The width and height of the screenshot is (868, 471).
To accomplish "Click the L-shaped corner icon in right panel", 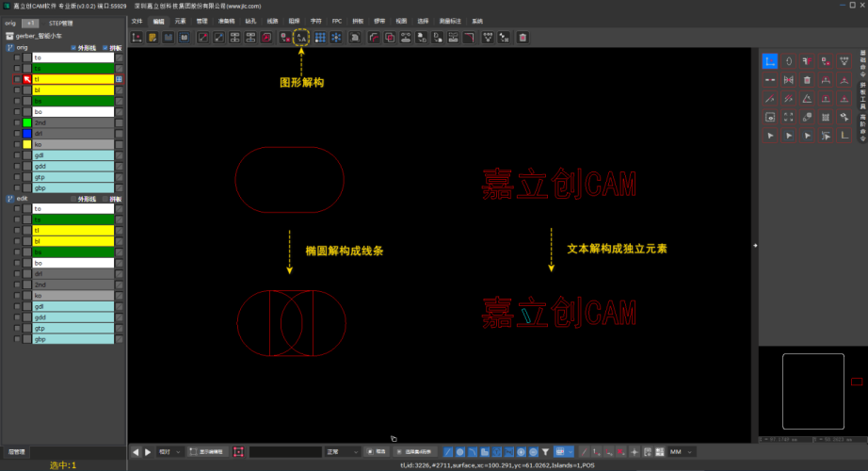I will (844, 136).
